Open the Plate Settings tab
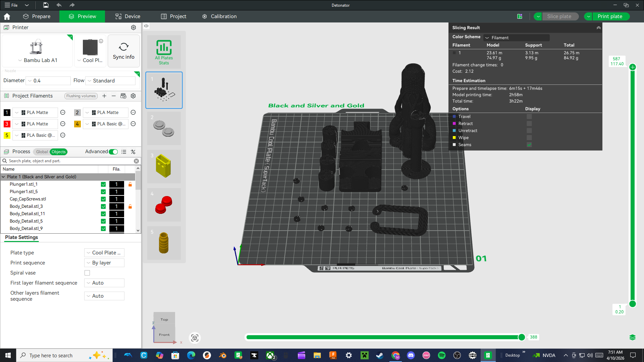Image resolution: width=644 pixels, height=362 pixels. click(21, 237)
